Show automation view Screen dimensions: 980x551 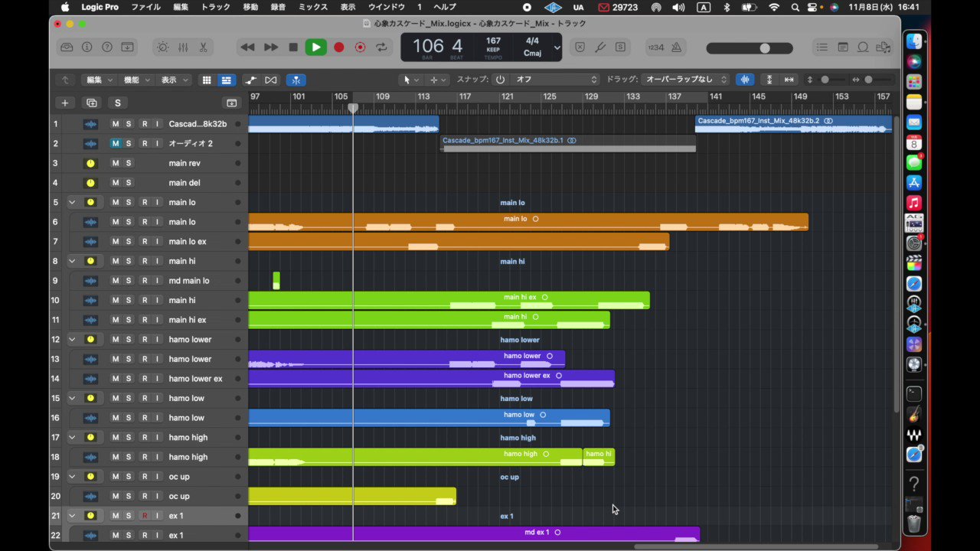(x=251, y=80)
